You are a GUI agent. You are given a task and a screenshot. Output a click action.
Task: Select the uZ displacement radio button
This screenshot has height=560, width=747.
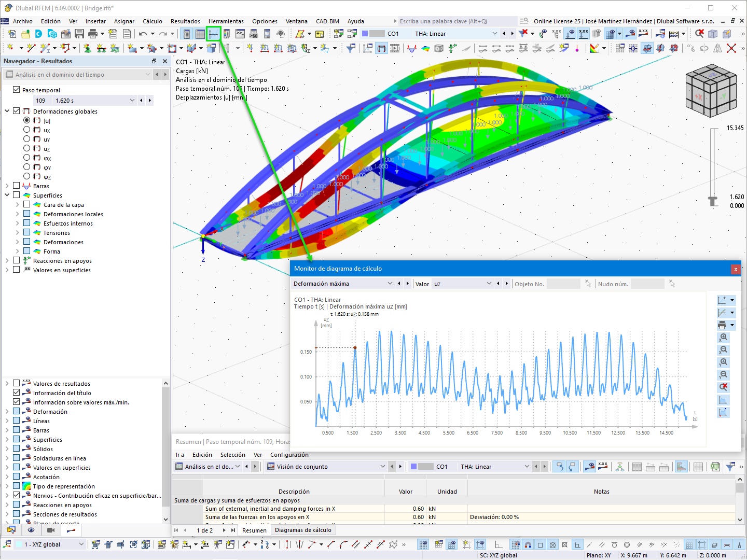pyautogui.click(x=26, y=148)
